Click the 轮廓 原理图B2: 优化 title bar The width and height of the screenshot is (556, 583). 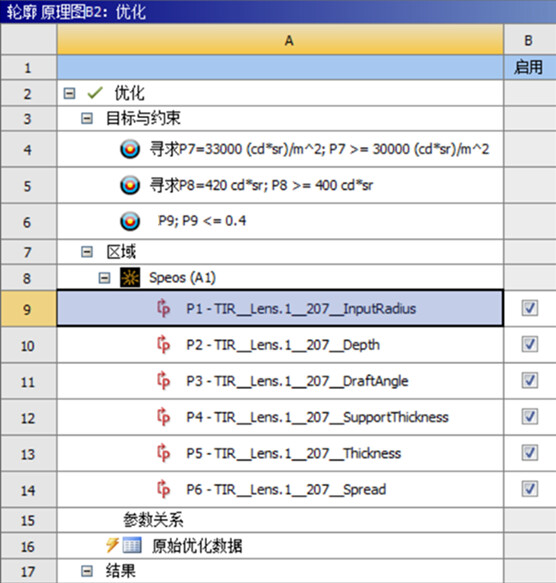tap(278, 12)
